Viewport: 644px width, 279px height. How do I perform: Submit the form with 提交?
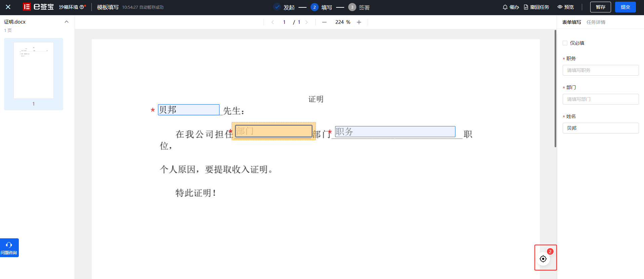point(625,7)
